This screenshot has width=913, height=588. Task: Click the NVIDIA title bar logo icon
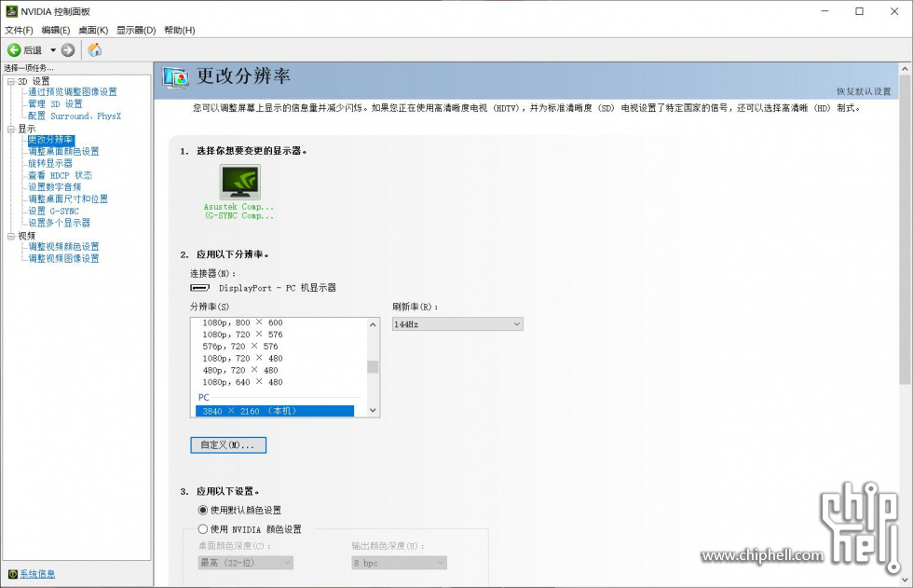click(x=11, y=11)
